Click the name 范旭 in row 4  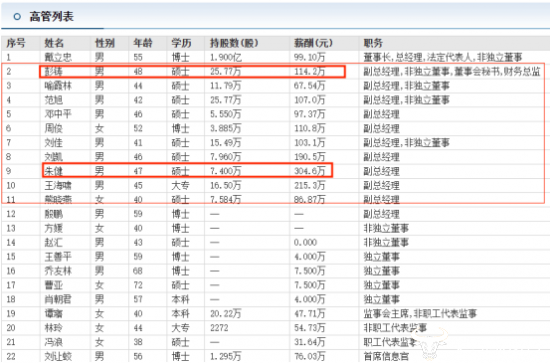54,100
